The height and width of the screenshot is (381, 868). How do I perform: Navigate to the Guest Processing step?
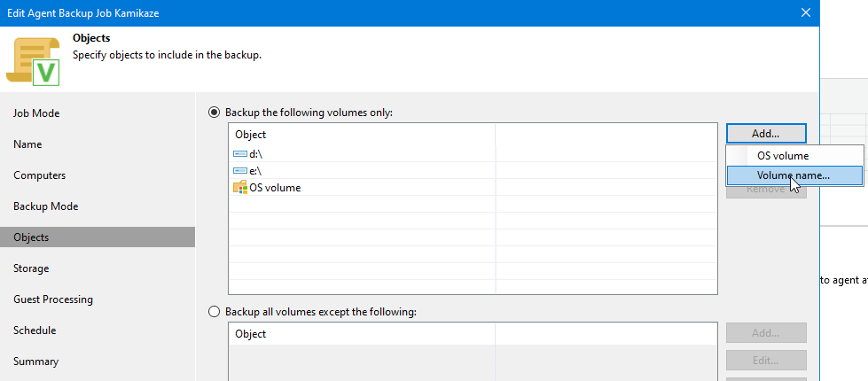pyautogui.click(x=52, y=299)
